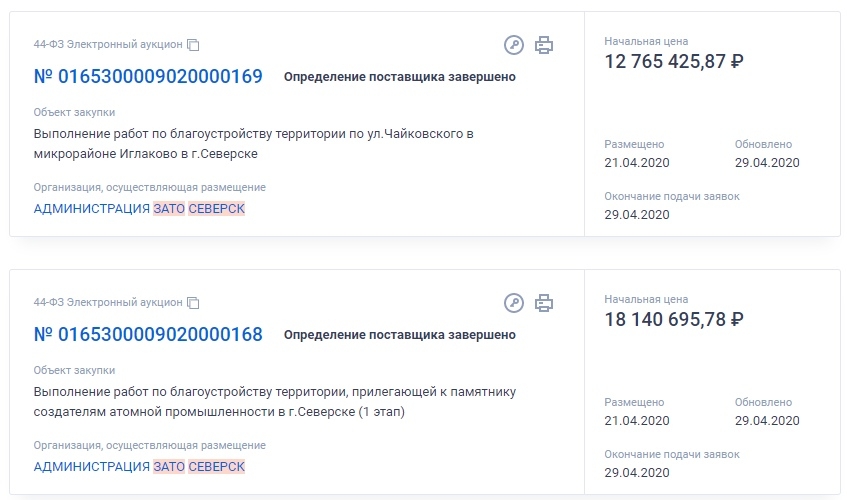Click the starting price 18 140 695,78 ₽
This screenshot has width=847, height=500.
pos(674,320)
